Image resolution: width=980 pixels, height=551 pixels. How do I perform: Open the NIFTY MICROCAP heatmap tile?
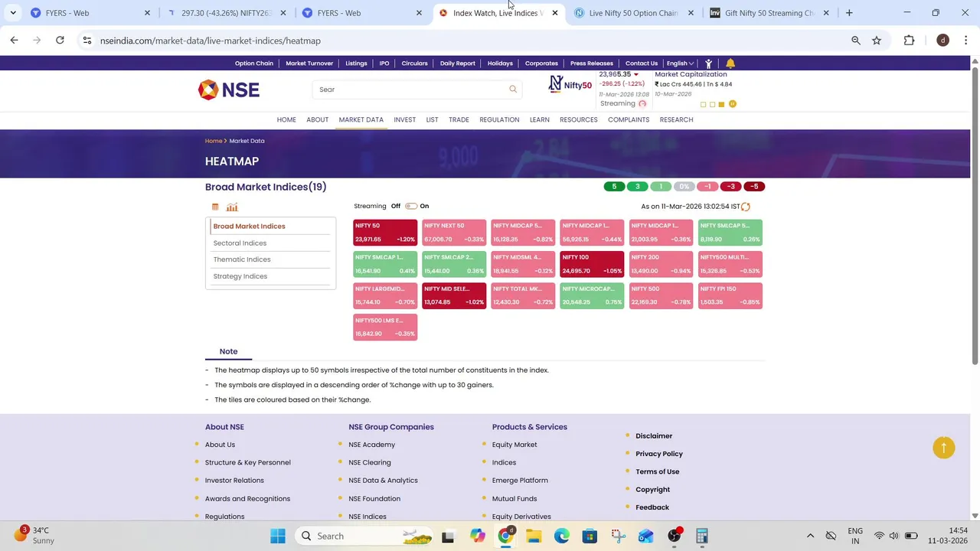[592, 295]
